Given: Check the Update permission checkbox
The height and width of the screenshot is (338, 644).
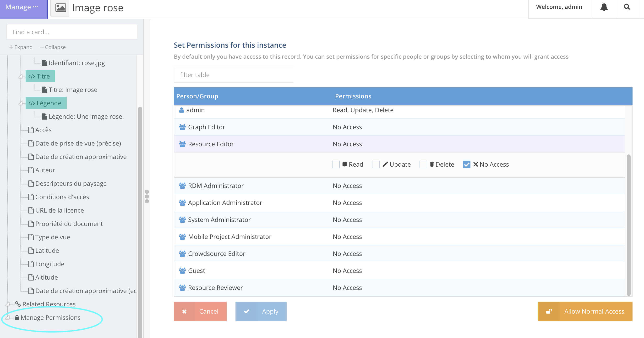Looking at the screenshot, I should (x=376, y=164).
